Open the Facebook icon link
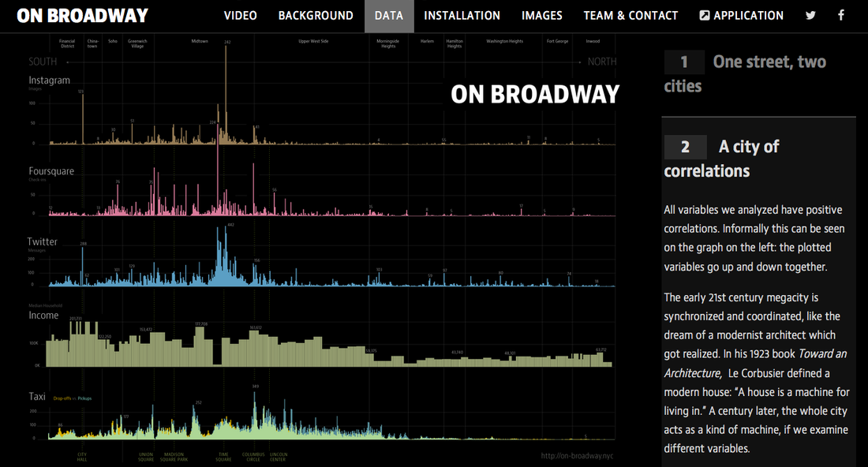The image size is (868, 467). coord(841,16)
